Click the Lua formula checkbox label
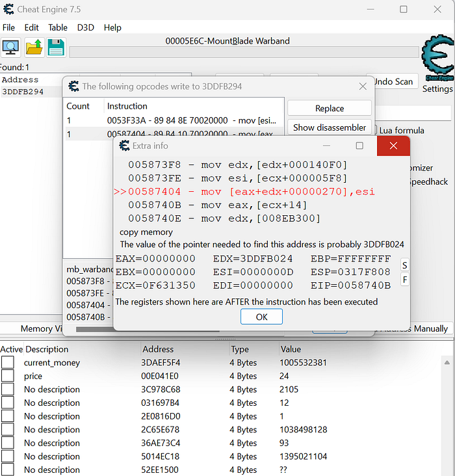455x476 pixels. (x=402, y=131)
